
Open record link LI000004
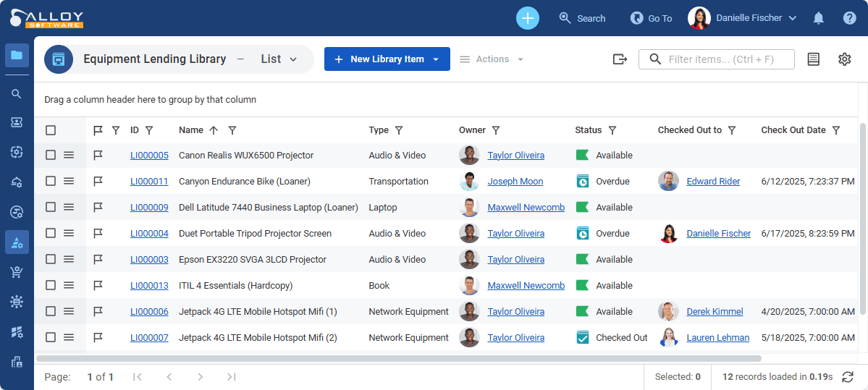click(149, 234)
